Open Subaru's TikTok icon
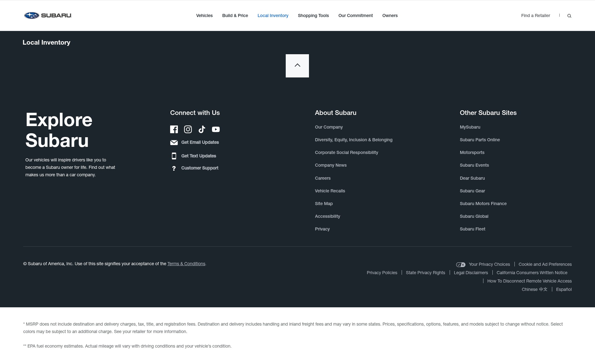Screen dimensions: 595x364 (202, 129)
